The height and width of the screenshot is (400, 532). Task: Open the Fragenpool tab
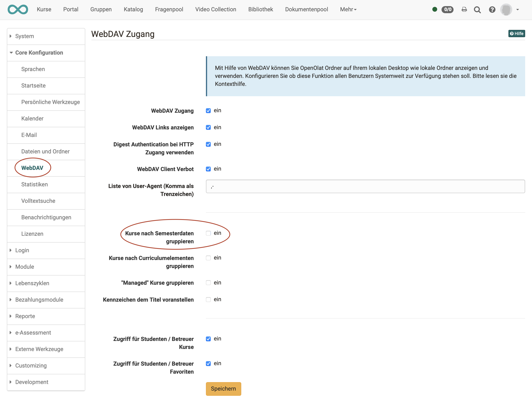[169, 9]
